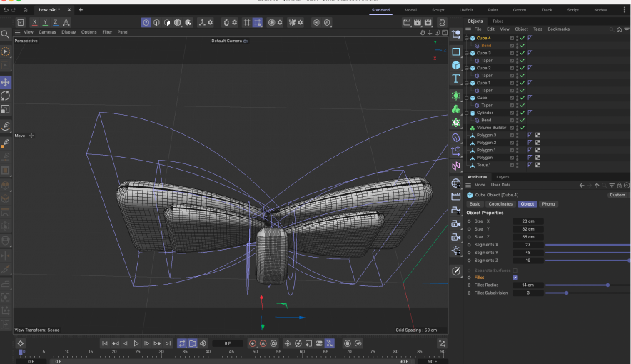
Task: Select the Move tool in left toolbar
Action: click(x=6, y=82)
